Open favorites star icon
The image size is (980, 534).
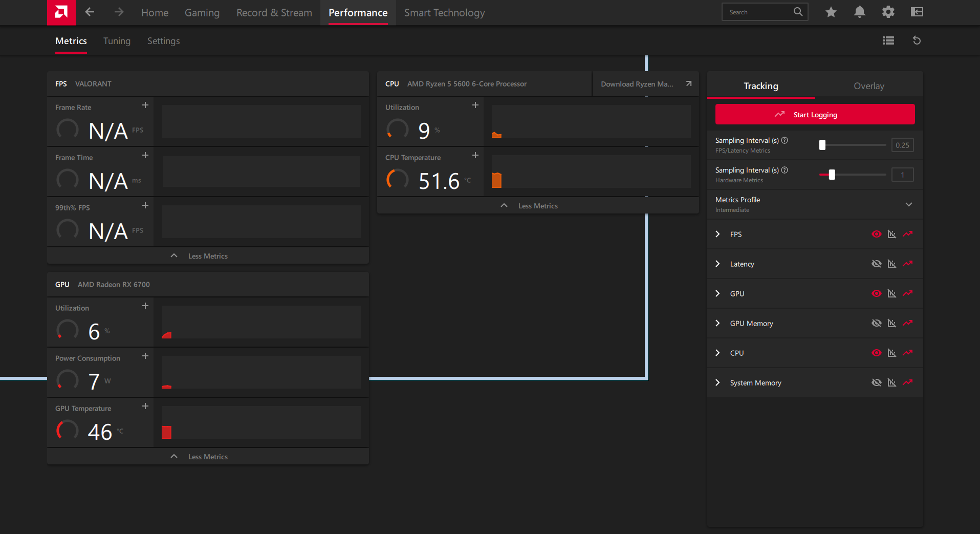coord(831,12)
